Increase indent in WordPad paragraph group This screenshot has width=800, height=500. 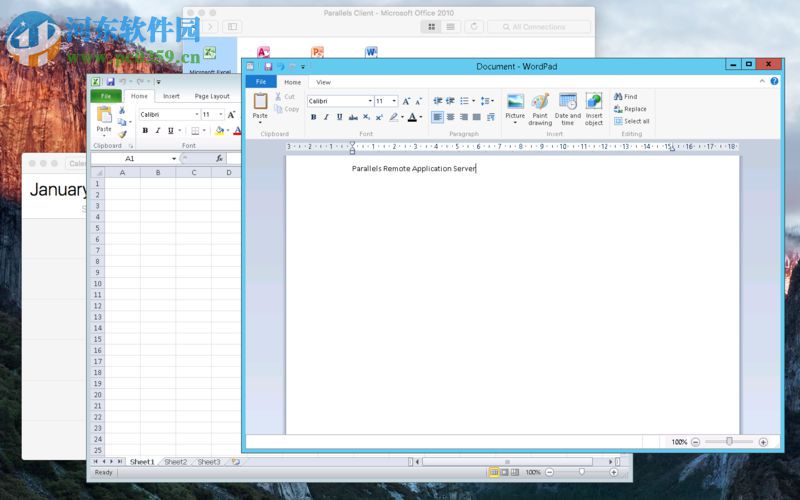(x=450, y=101)
